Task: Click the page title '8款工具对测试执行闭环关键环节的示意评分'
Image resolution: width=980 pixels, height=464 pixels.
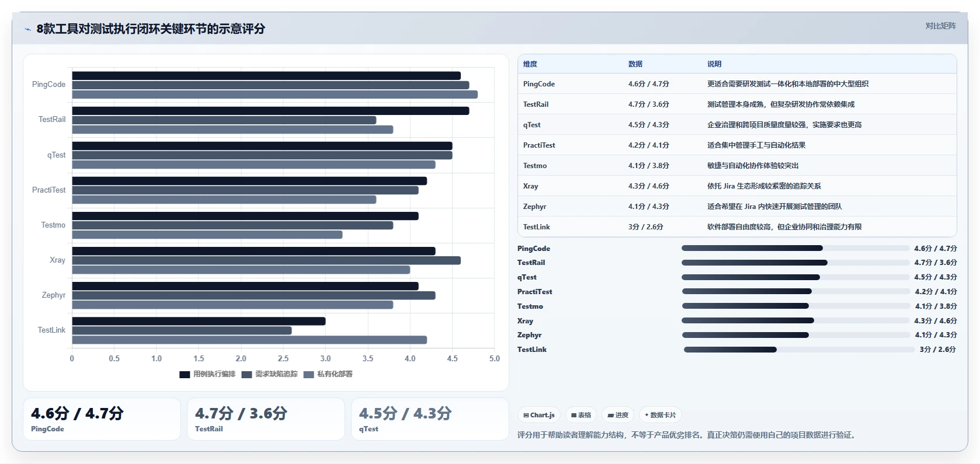Action: (151, 29)
